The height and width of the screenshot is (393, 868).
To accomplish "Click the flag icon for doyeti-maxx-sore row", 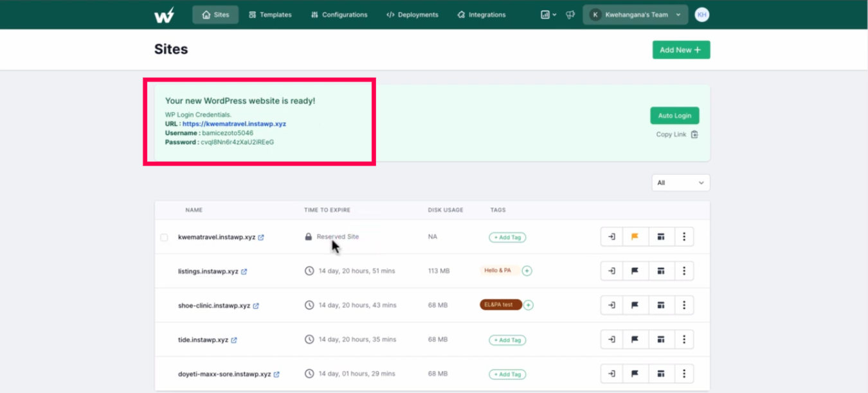I will pyautogui.click(x=635, y=374).
